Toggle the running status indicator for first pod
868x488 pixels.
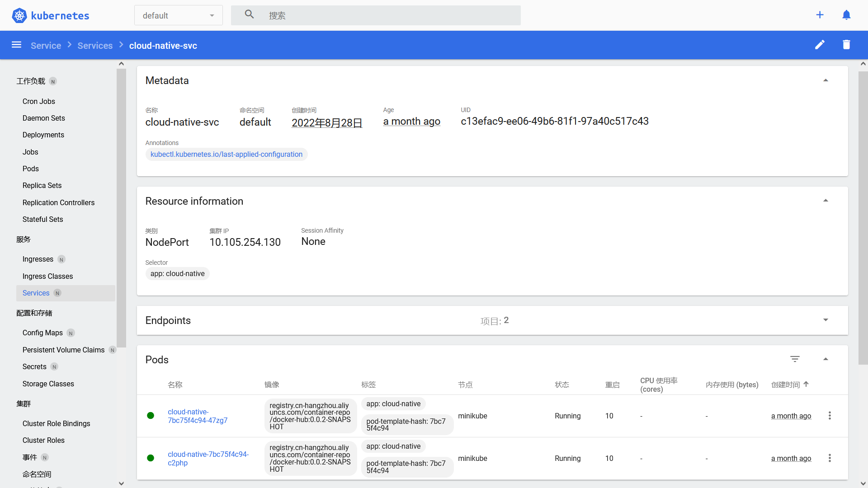151,415
